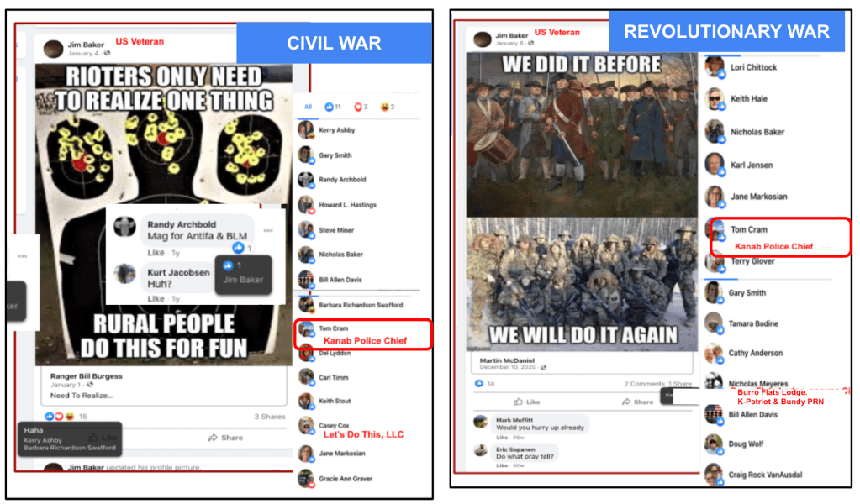Click the Share button under Ranger Bill Burgess post
Screen dimensions: 860x504
click(x=225, y=438)
